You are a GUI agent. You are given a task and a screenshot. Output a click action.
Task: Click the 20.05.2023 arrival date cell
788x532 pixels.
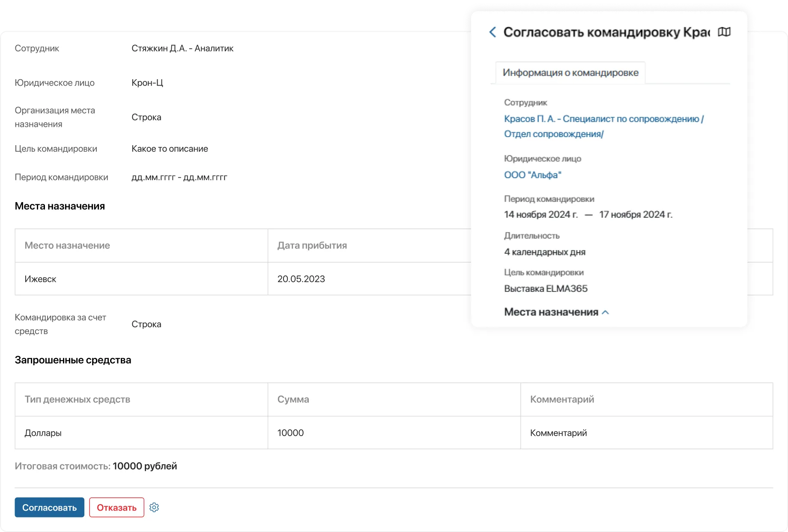coord(301,279)
